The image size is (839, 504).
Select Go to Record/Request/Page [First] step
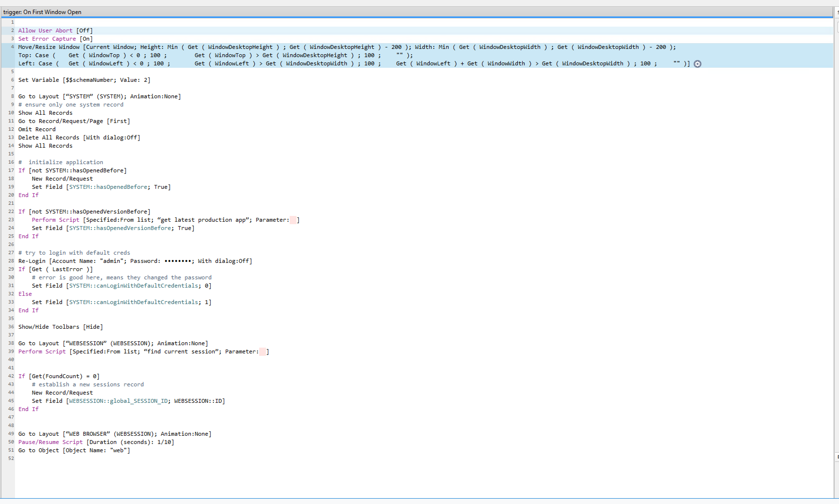coord(74,121)
